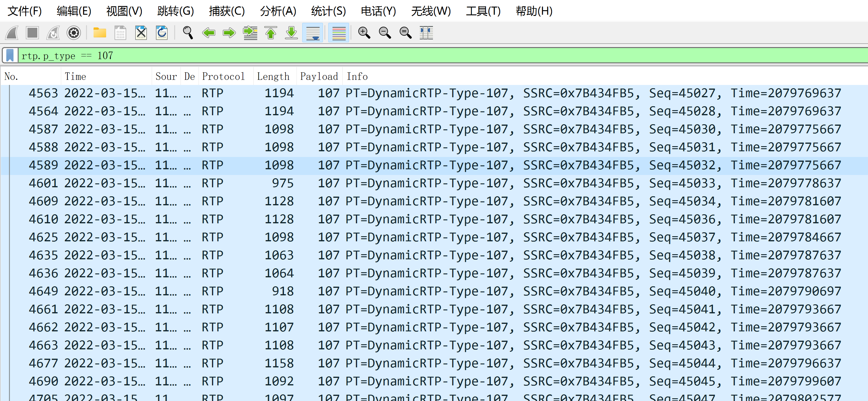This screenshot has width=868, height=401.
Task: Zoom in on packet list text
Action: pyautogui.click(x=364, y=33)
